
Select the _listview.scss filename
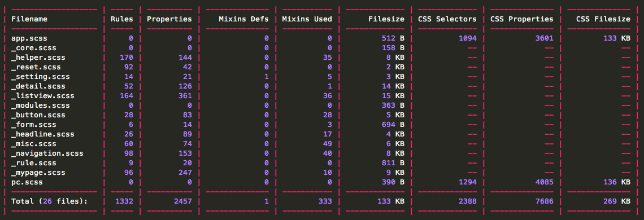(43, 96)
